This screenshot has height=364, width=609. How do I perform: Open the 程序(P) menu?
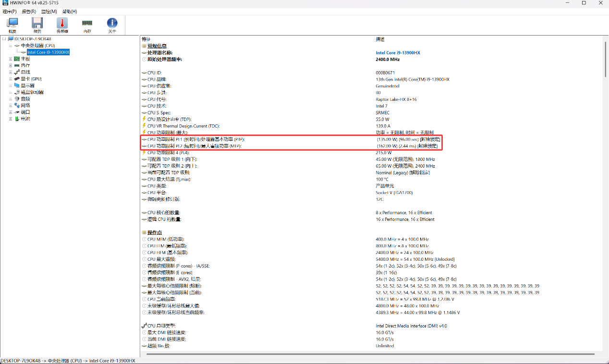pyautogui.click(x=9, y=11)
